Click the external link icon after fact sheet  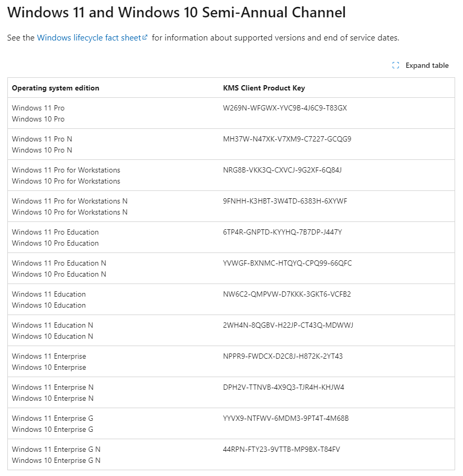click(x=145, y=37)
